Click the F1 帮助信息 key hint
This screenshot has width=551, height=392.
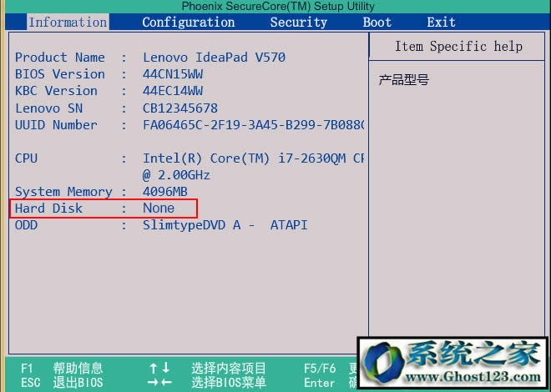[x=62, y=368]
